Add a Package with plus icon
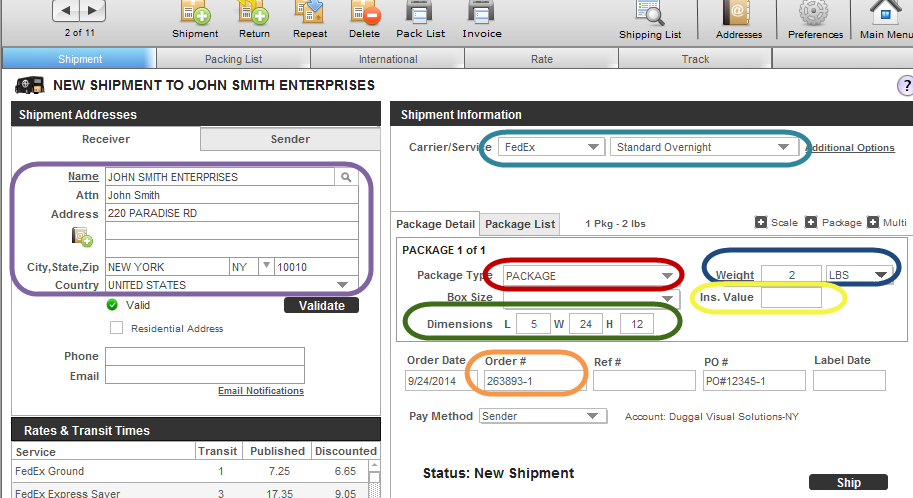 coord(811,222)
